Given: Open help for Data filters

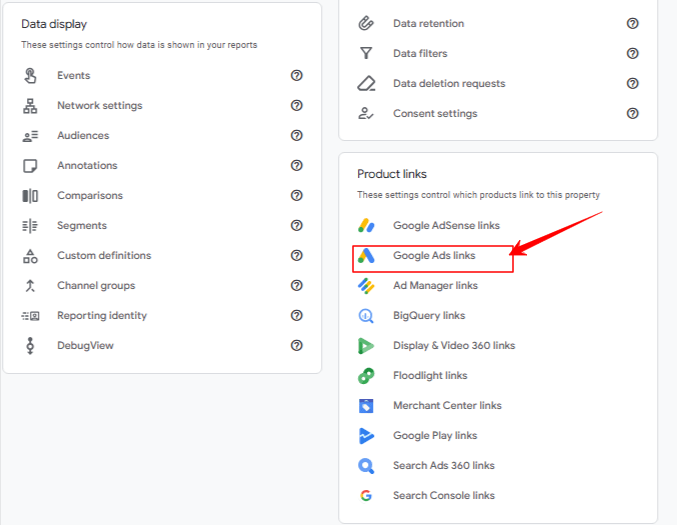Looking at the screenshot, I should tap(633, 54).
